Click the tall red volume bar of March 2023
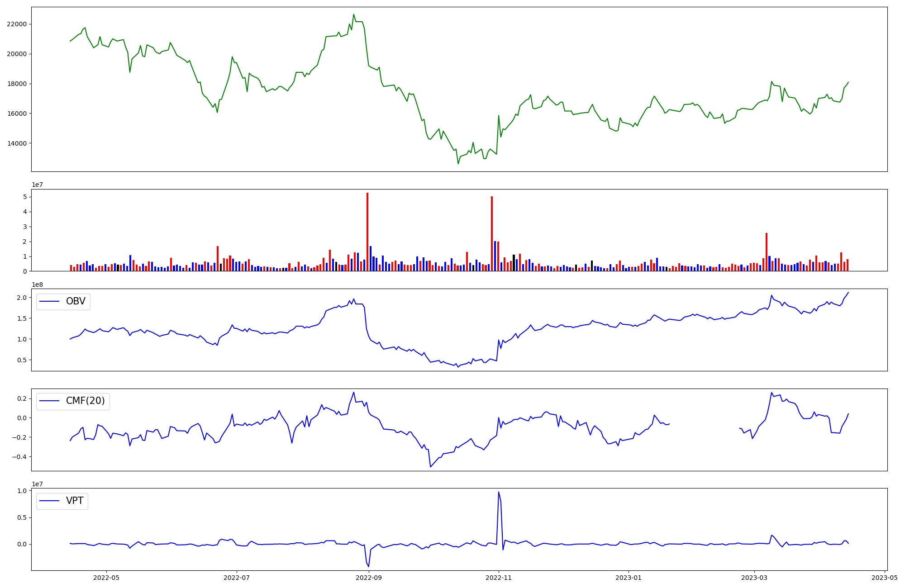Screen dimensions: 905x588 point(767,251)
